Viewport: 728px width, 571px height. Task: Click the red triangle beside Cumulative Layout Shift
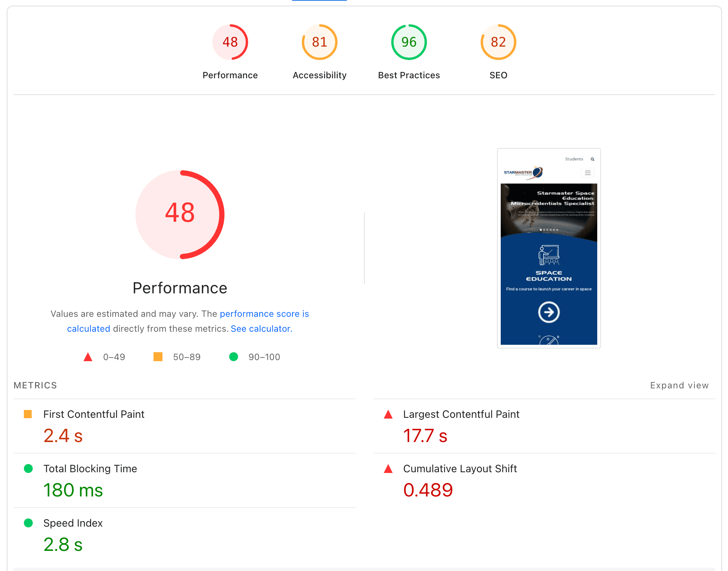point(388,469)
